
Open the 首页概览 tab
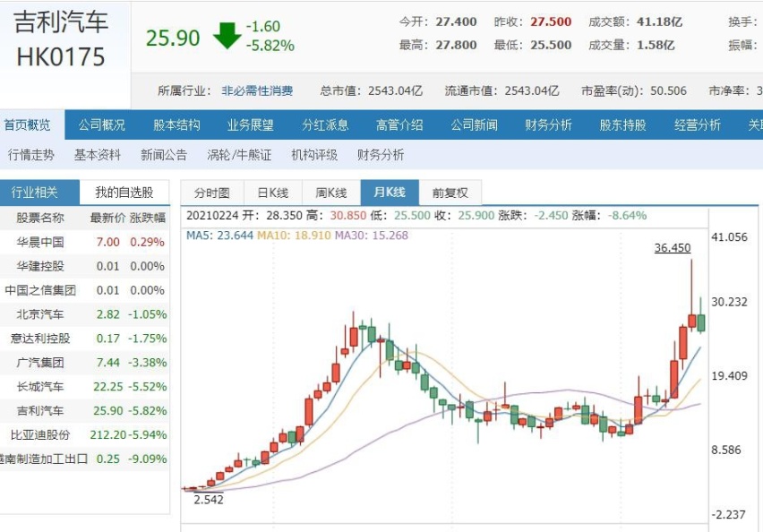[28, 125]
